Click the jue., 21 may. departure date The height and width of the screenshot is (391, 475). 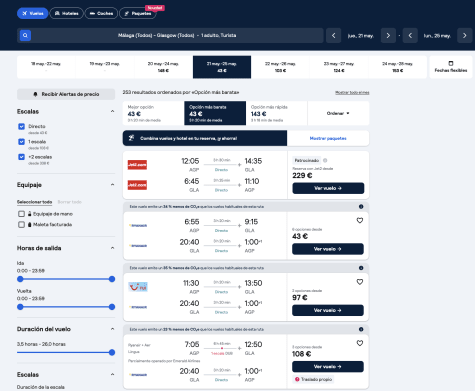click(x=361, y=36)
